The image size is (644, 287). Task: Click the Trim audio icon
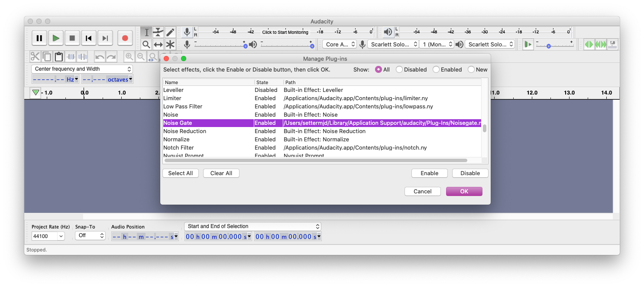[x=71, y=56]
